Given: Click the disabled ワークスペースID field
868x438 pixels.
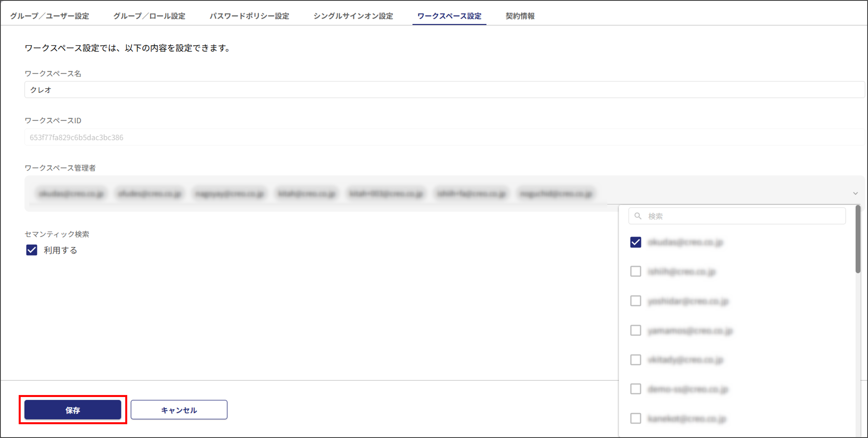Looking at the screenshot, I should 444,137.
